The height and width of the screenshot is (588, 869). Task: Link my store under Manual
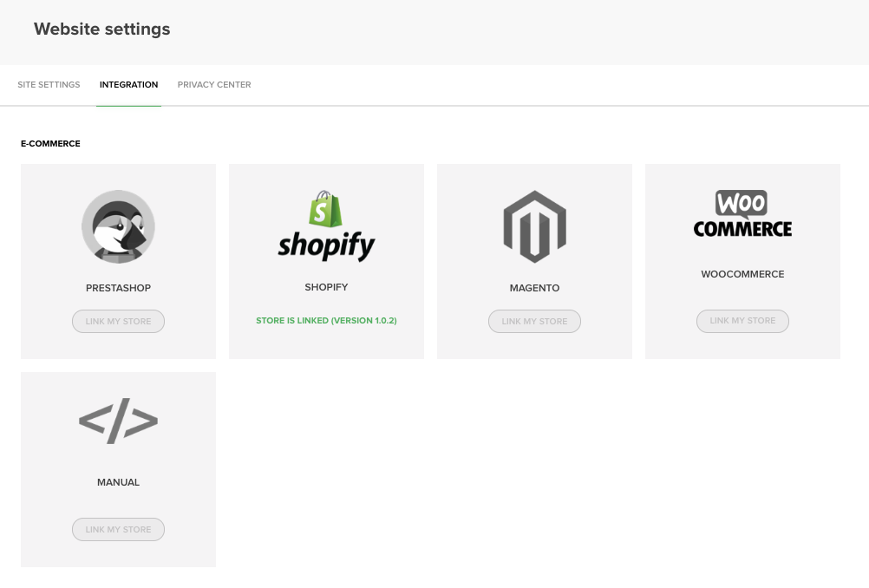[118, 530]
